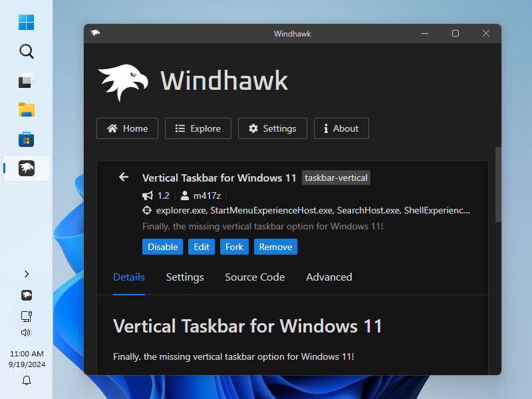The image size is (532, 399).
Task: Click the Windhawk hawk logo in the header
Action: 126,80
